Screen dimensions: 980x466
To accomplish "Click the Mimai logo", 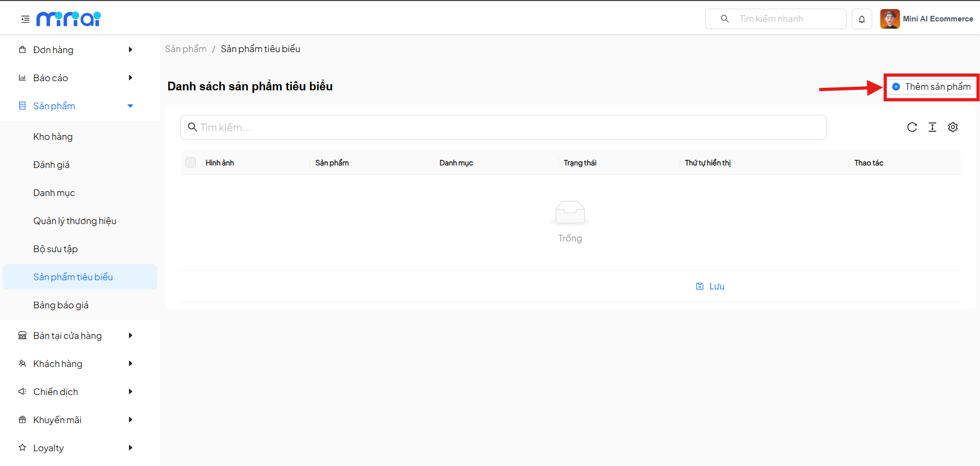I will [x=68, y=19].
